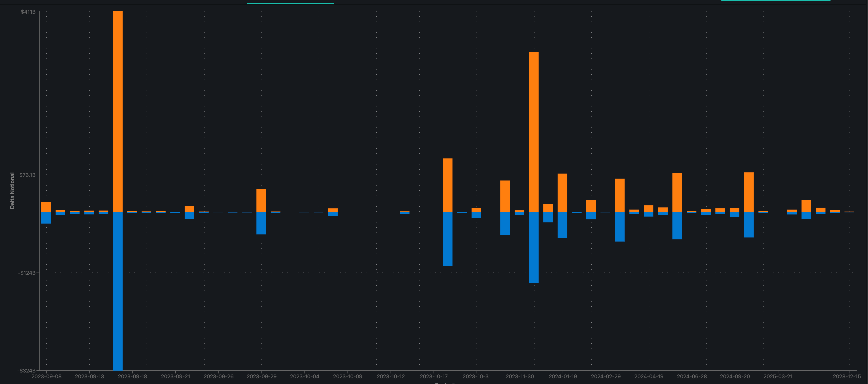
Task: Click the tallest orange bar in the chart
Action: [x=118, y=111]
